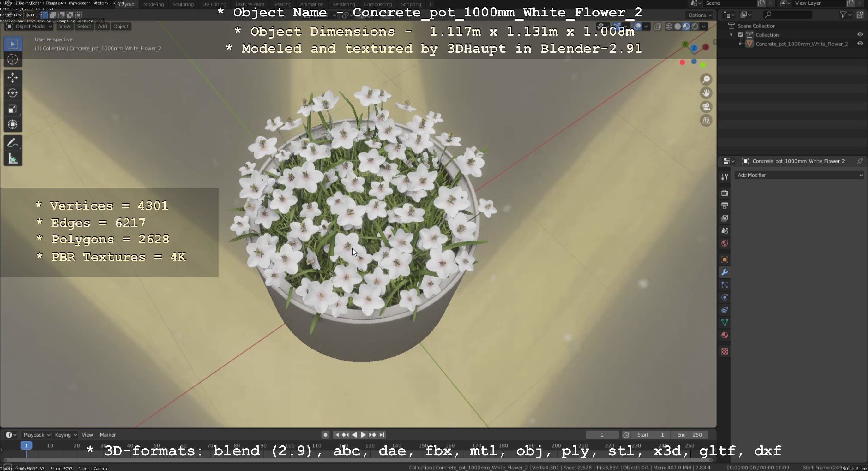Open the Object Mode dropdown

point(29,26)
